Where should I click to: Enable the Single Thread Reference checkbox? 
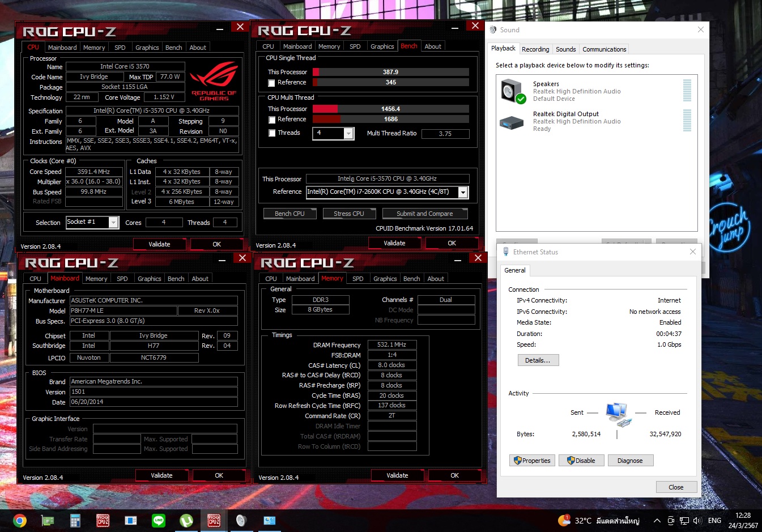[272, 83]
